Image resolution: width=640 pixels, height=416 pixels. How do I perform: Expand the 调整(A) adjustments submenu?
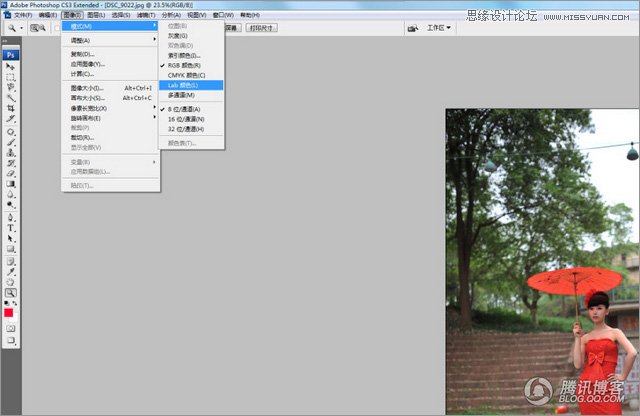pyautogui.click(x=110, y=40)
